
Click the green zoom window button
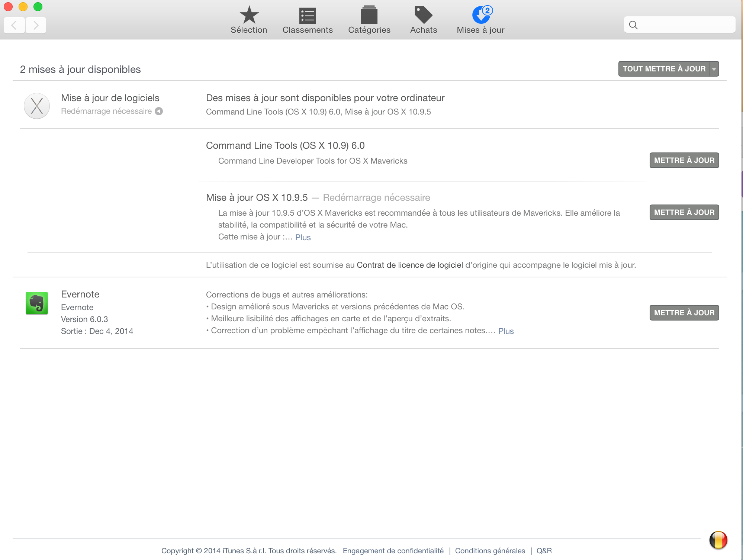tap(38, 7)
